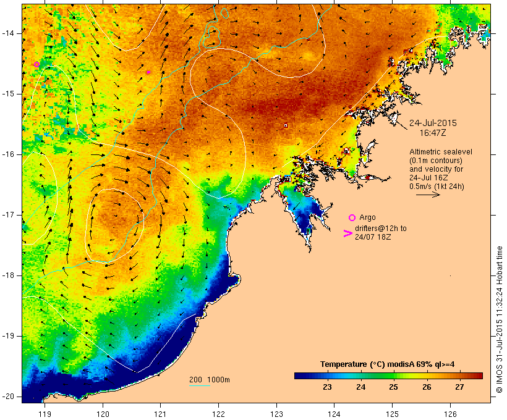Click the longitude axis label 122

pyautogui.click(x=219, y=414)
